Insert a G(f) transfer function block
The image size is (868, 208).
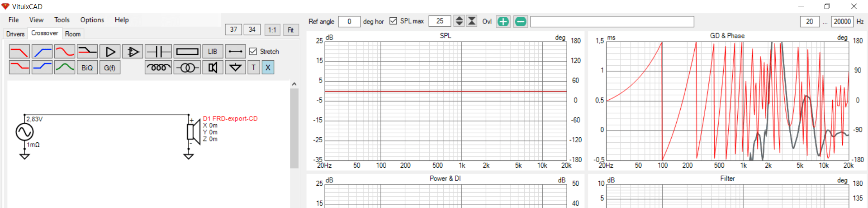click(x=110, y=68)
